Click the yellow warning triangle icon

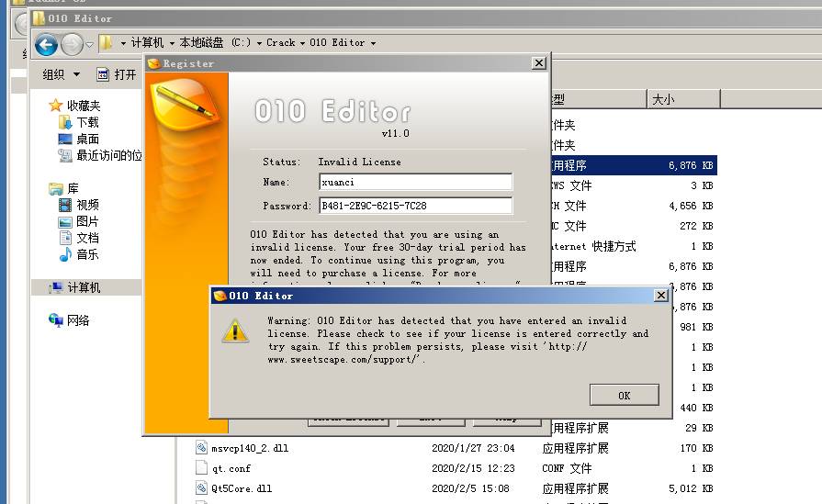[x=235, y=331]
